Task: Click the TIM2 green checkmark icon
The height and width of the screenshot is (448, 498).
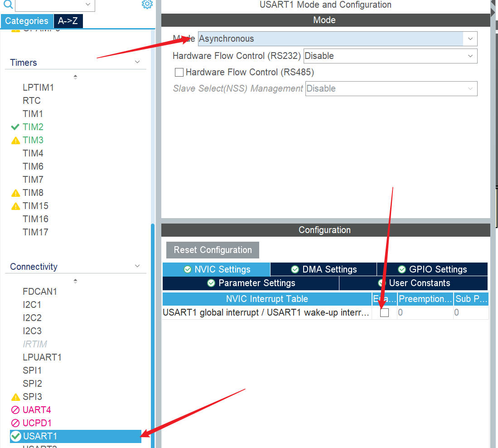Action: [x=15, y=127]
